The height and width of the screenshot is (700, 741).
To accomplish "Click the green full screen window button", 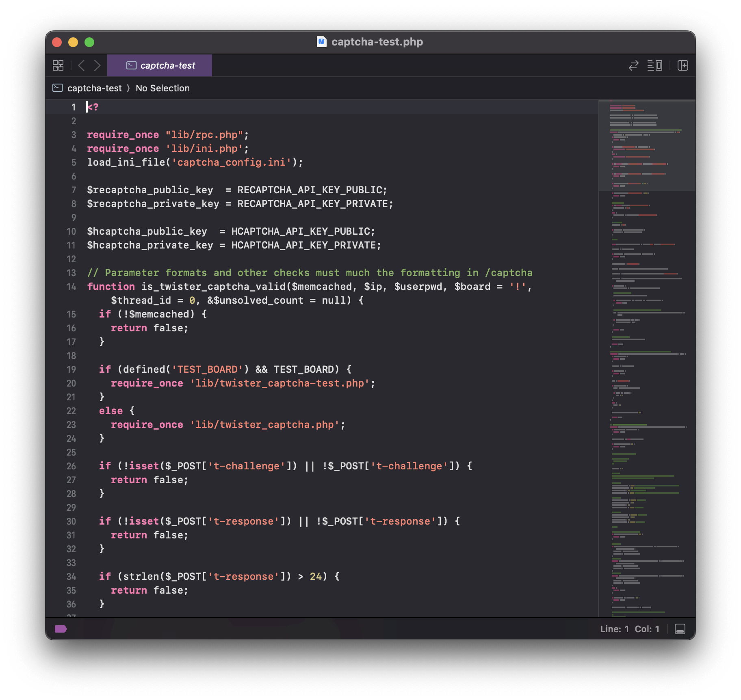I will (x=89, y=42).
